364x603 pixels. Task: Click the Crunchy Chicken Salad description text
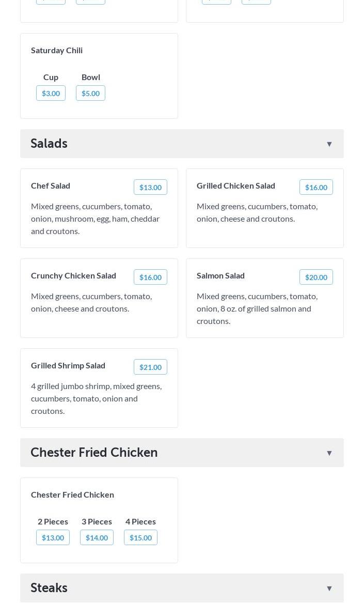coord(91,302)
